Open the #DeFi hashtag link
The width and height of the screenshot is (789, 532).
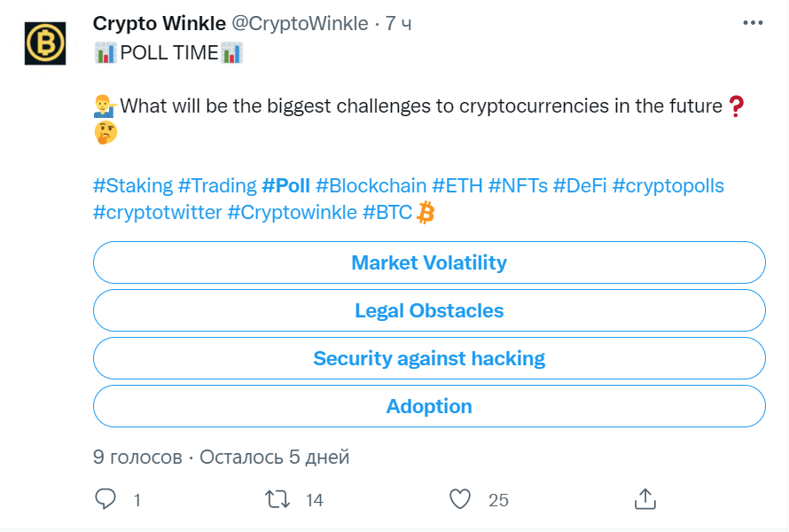pos(578,186)
